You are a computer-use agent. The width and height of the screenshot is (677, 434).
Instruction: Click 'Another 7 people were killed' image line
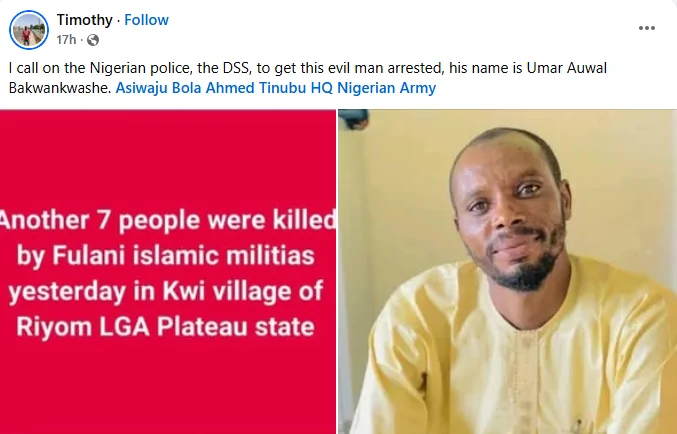[168, 217]
